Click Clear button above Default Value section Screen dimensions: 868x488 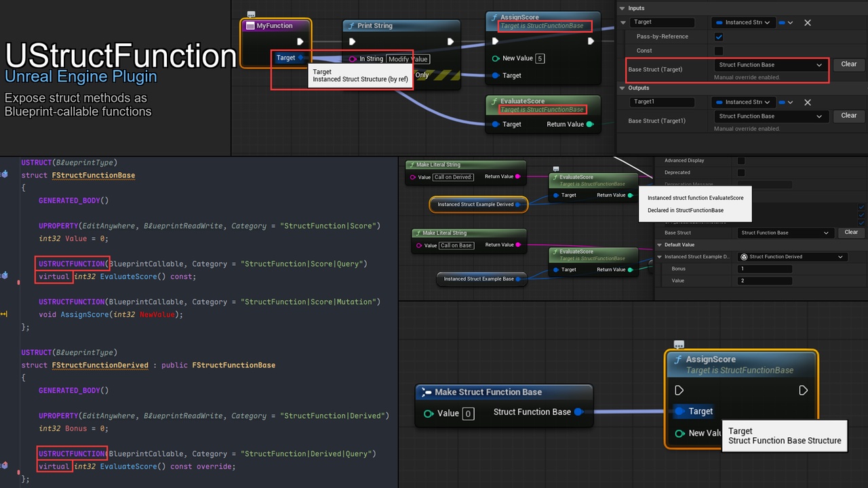(x=851, y=232)
